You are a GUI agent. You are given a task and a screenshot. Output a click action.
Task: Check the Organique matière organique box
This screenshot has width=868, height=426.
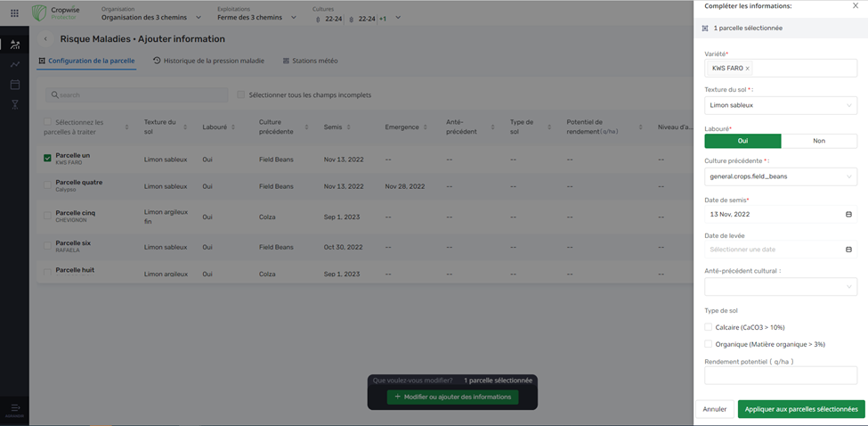(x=709, y=344)
